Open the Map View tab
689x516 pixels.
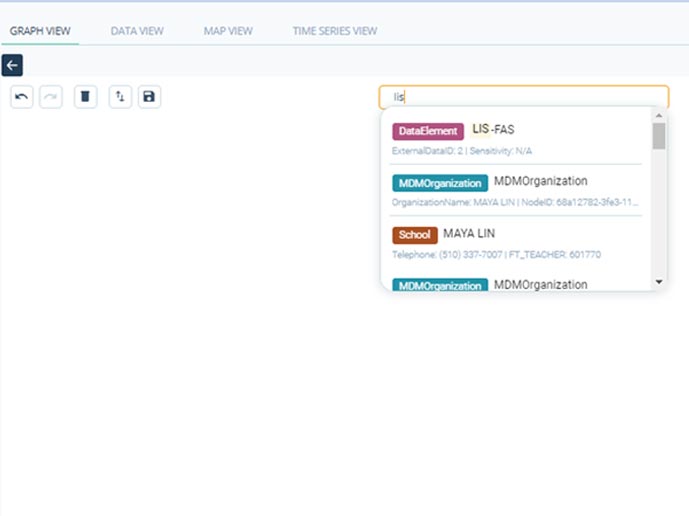click(228, 31)
